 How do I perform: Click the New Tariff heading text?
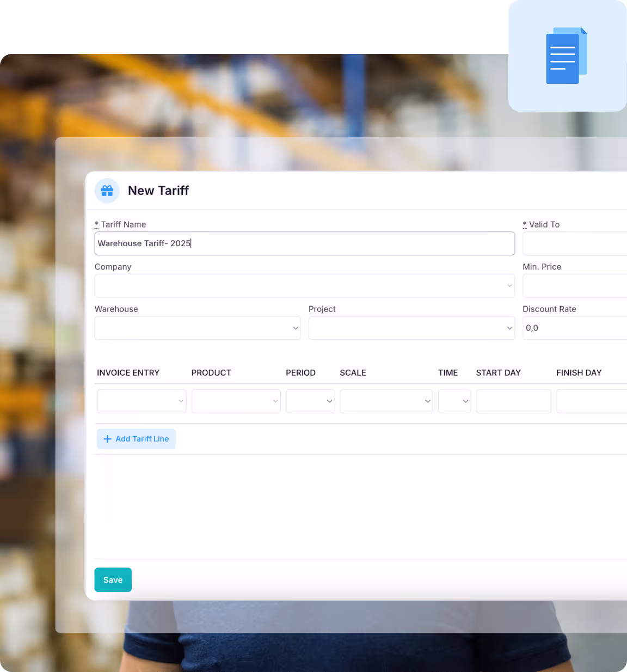point(158,191)
